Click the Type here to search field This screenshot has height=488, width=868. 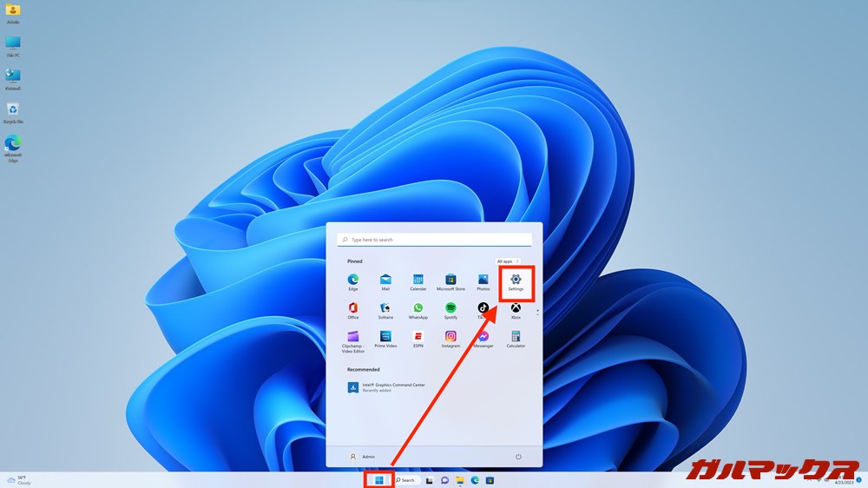pyautogui.click(x=435, y=240)
